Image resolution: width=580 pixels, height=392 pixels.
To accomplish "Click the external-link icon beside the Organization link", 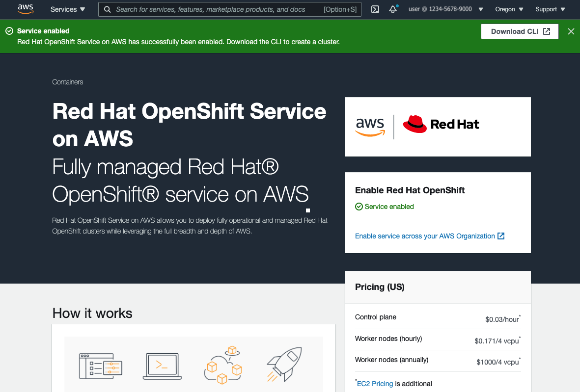I will (x=501, y=236).
